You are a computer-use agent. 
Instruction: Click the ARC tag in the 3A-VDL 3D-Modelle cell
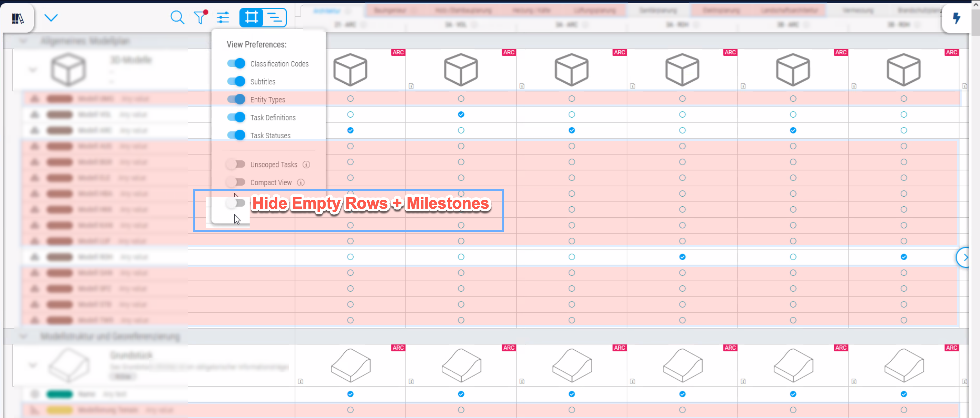tap(508, 53)
